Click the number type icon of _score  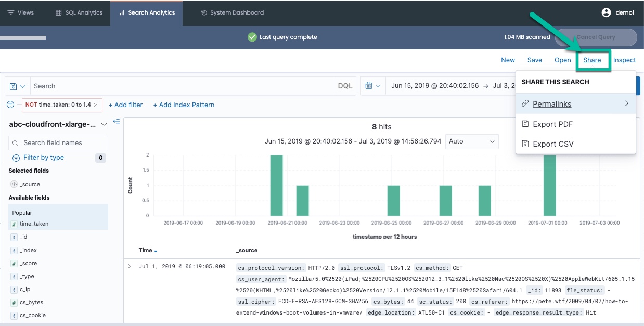tap(14, 263)
